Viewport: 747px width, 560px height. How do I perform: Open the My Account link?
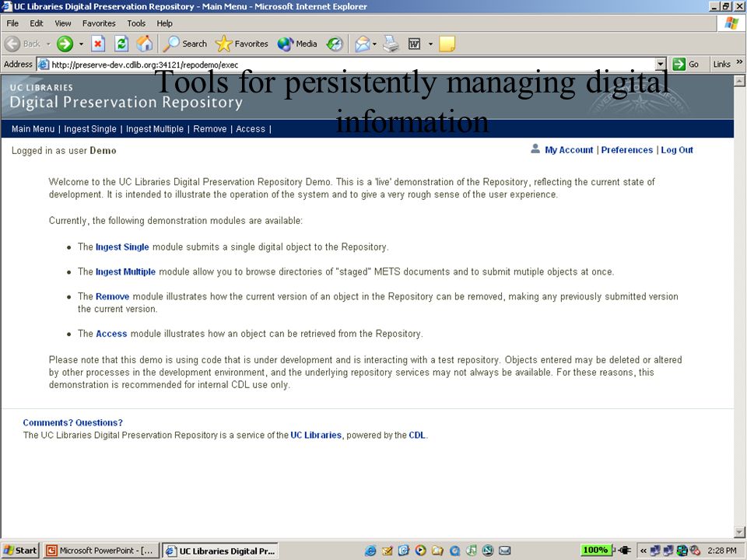(x=569, y=150)
